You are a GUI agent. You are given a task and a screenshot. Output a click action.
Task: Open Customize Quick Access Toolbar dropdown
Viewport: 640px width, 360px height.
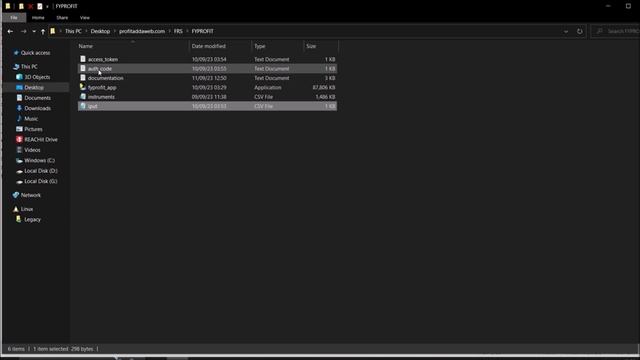click(47, 7)
